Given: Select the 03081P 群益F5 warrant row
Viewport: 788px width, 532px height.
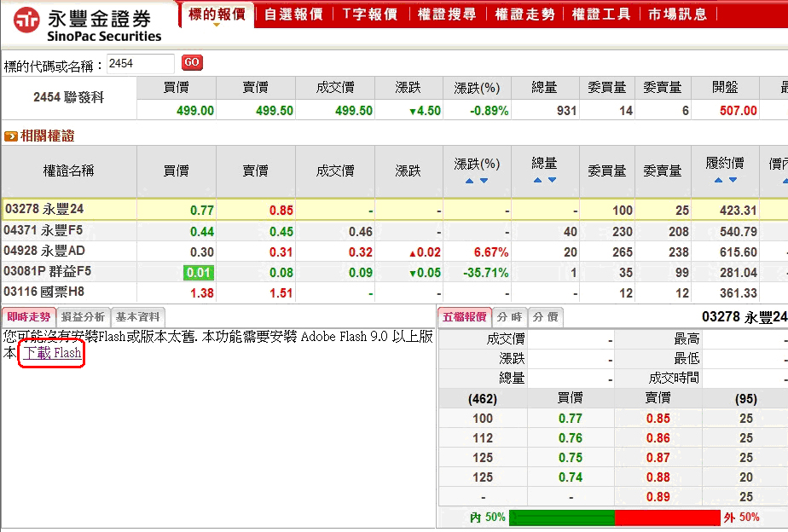Looking at the screenshot, I should pyautogui.click(x=395, y=272).
